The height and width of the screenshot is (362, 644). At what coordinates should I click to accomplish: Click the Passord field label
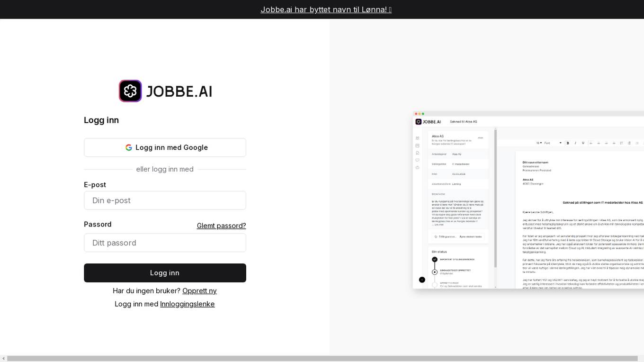pyautogui.click(x=98, y=225)
